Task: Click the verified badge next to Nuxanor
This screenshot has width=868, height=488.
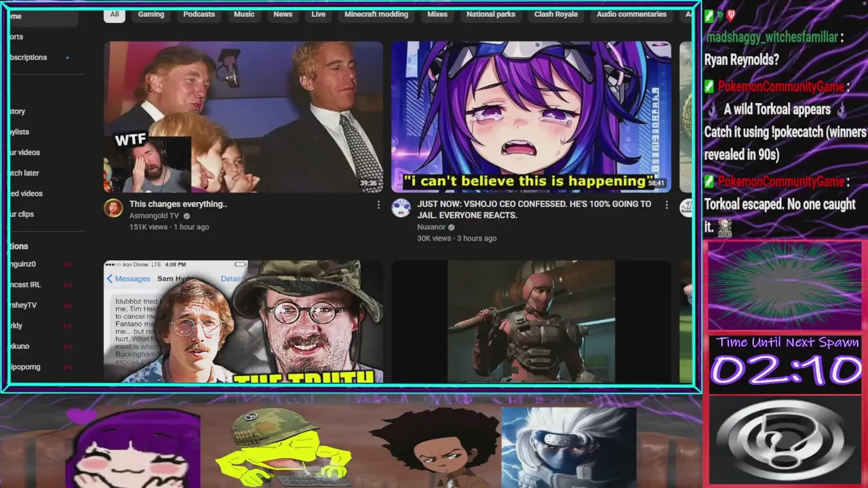Action: pos(451,228)
